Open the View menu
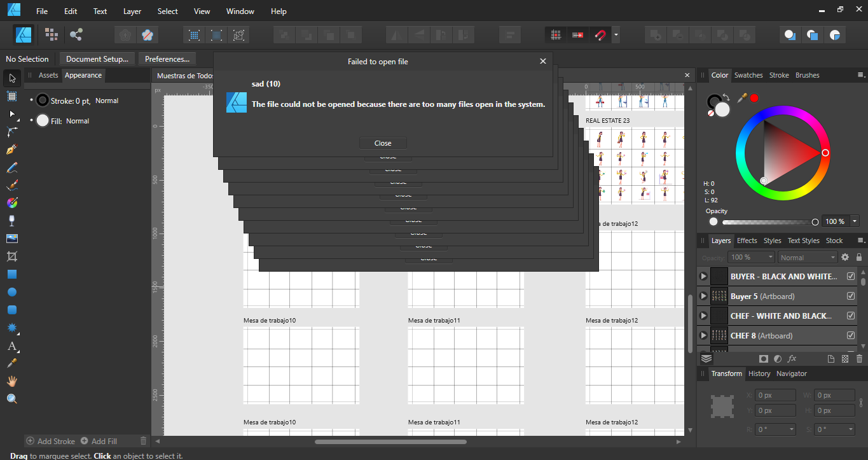This screenshot has height=460, width=868. click(x=202, y=11)
